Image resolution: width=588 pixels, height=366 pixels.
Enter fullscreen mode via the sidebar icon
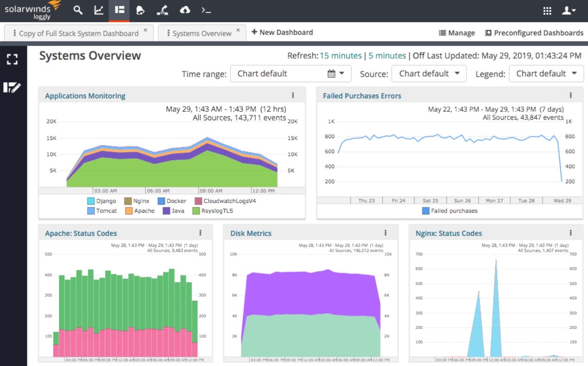(x=13, y=59)
